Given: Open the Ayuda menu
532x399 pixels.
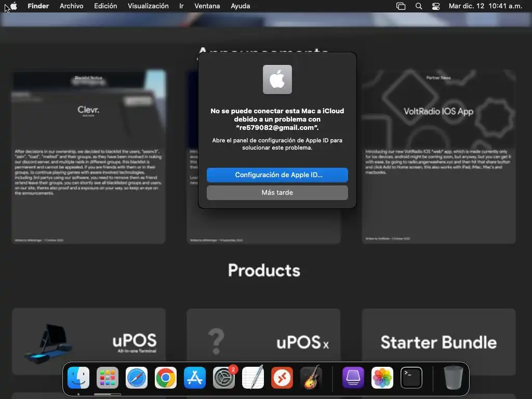Looking at the screenshot, I should (x=240, y=6).
